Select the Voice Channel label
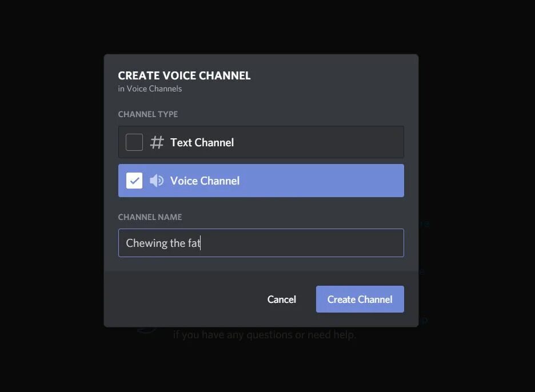Image resolution: width=535 pixels, height=392 pixels. pos(205,181)
